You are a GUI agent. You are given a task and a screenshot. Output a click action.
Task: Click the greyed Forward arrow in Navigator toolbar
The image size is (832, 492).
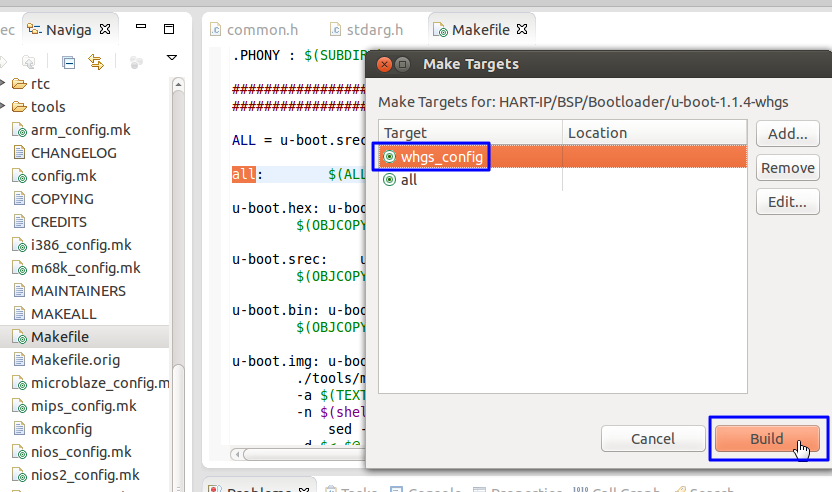3,62
